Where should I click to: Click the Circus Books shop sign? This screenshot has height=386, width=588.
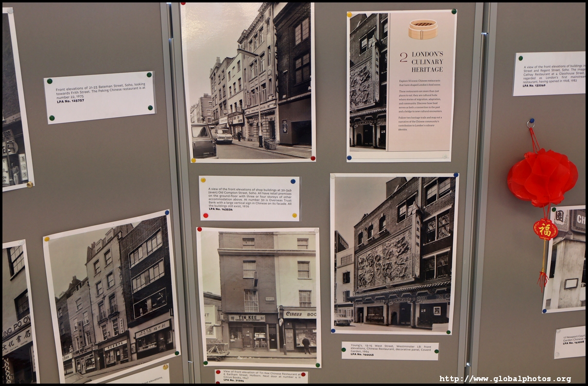coord(299,314)
